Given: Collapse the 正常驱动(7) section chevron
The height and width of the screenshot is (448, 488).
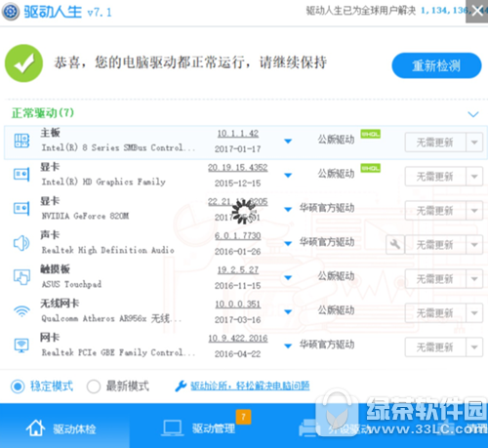Looking at the screenshot, I should click(473, 114).
